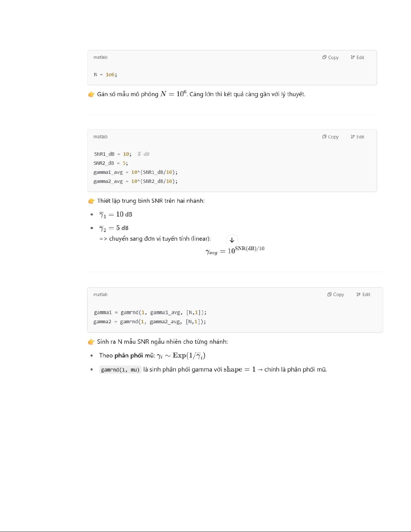Click the gamma2_avg assignment line

(136, 181)
